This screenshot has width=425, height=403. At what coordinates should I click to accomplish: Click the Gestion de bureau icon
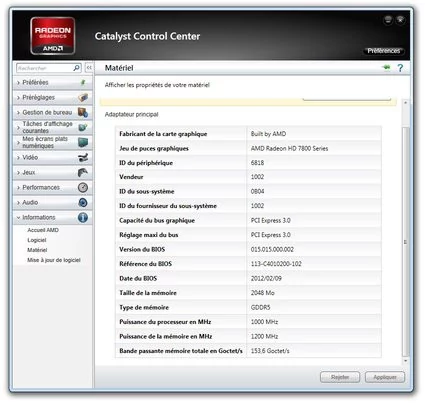(83, 112)
